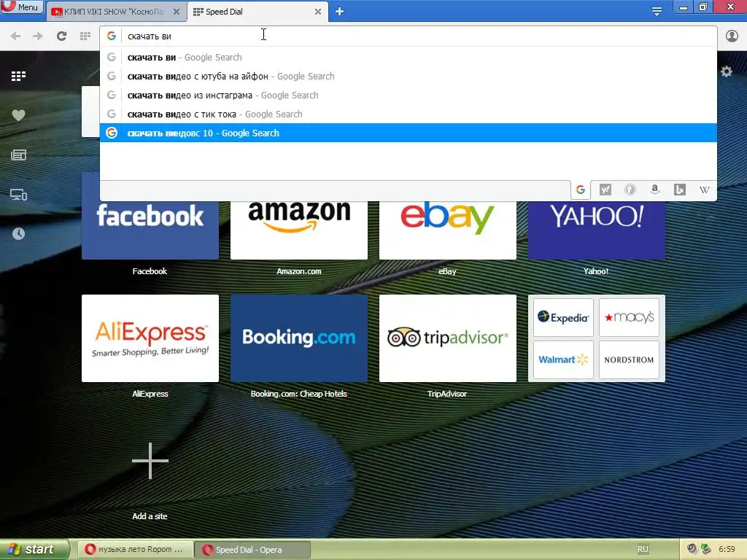Open History clock icon in sidebar
Image resolution: width=747 pixels, height=560 pixels.
point(18,233)
